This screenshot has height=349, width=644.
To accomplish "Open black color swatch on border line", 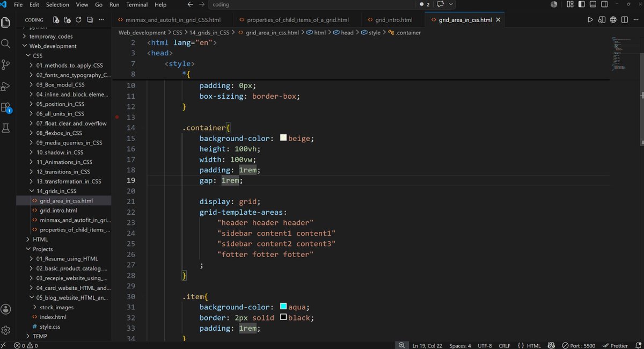I will coord(283,317).
